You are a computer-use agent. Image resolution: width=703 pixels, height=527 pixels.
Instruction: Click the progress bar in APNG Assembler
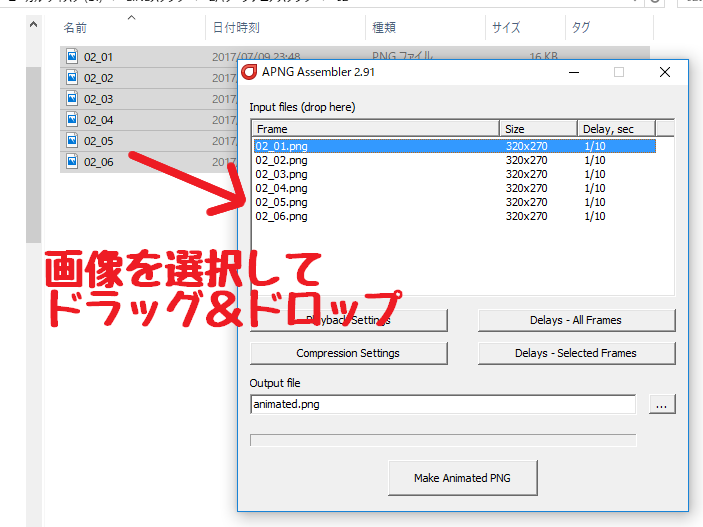[443, 440]
